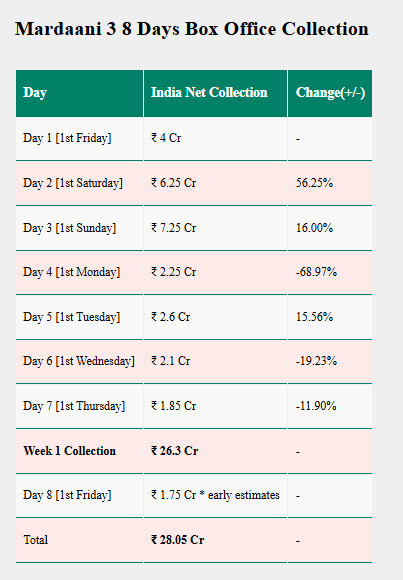Select the Day 2 [1st Saturday] cell

79,183
